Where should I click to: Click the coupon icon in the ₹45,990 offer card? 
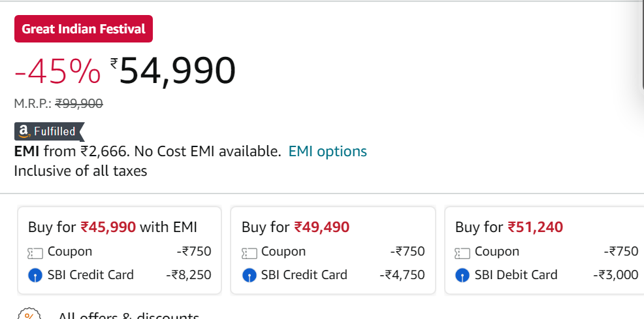click(x=35, y=253)
